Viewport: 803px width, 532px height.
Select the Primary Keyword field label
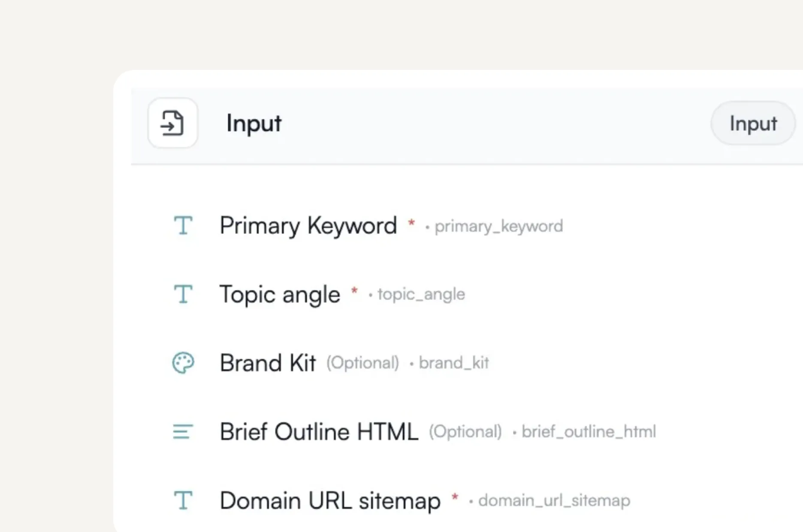click(x=308, y=226)
